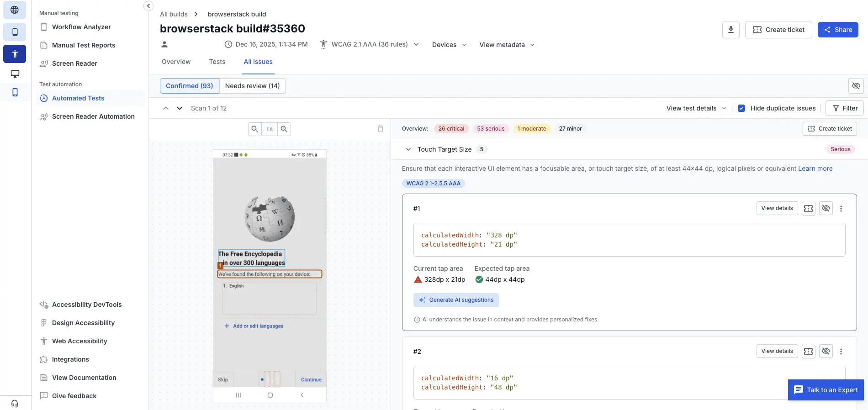Collapse the Touch Target Size section
The image size is (868, 410).
coord(408,149)
